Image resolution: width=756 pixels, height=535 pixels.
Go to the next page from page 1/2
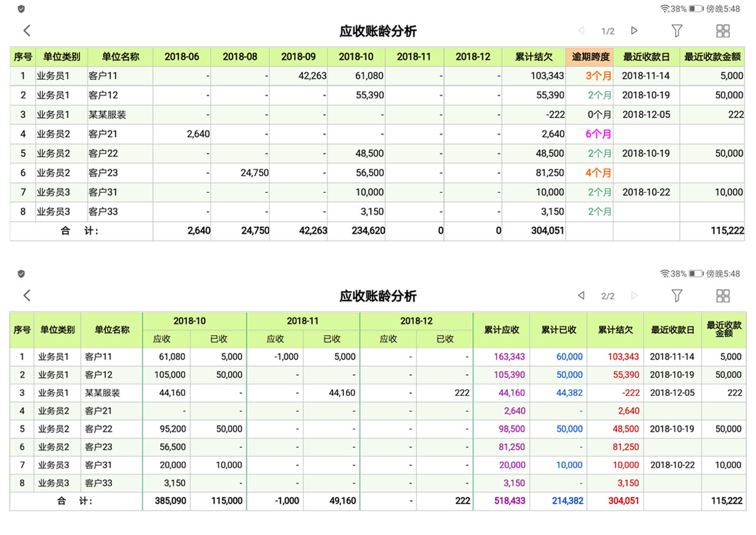634,31
